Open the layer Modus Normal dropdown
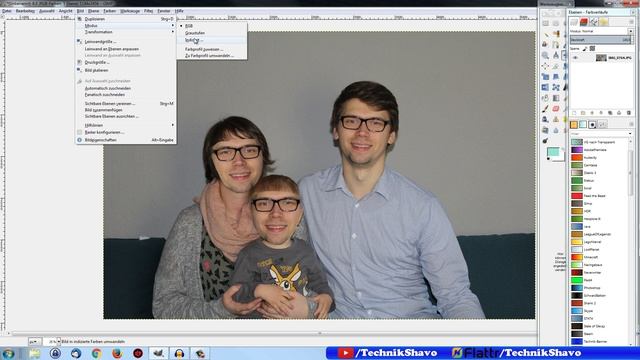 602,31
